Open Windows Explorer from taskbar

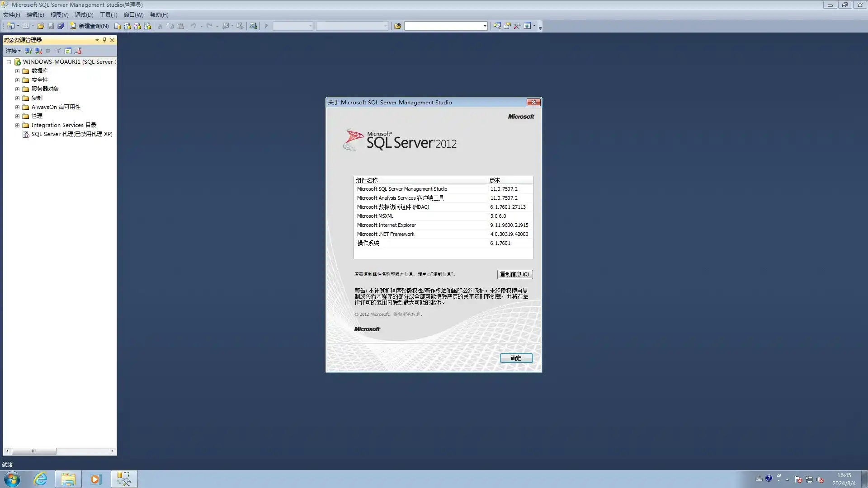(x=68, y=479)
